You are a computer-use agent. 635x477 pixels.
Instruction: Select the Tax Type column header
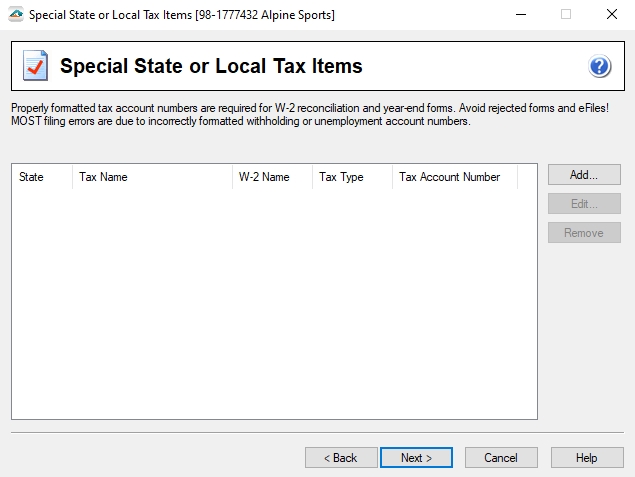[352, 177]
